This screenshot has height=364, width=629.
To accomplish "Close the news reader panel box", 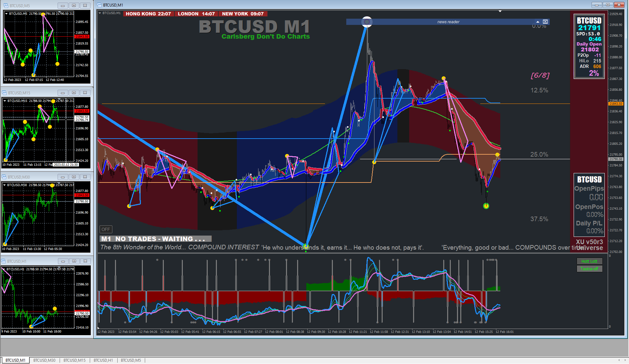I will click(x=545, y=22).
